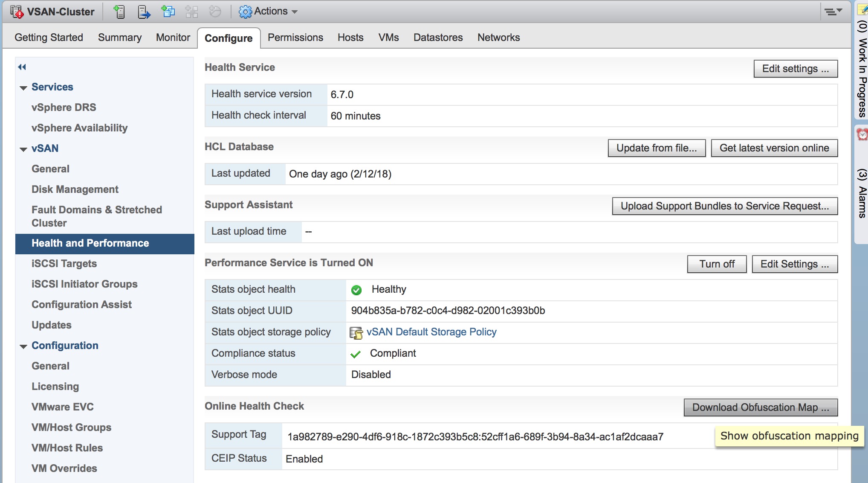Click the green Healthy status icon

click(356, 290)
